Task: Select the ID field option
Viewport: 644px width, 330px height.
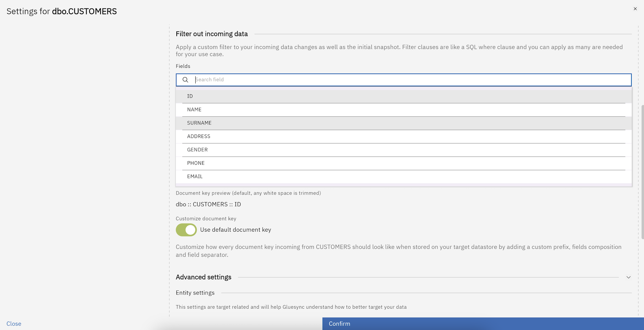Action: [x=404, y=96]
